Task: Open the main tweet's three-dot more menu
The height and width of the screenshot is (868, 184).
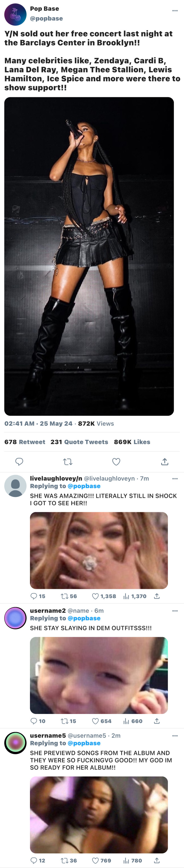Action: tap(175, 11)
